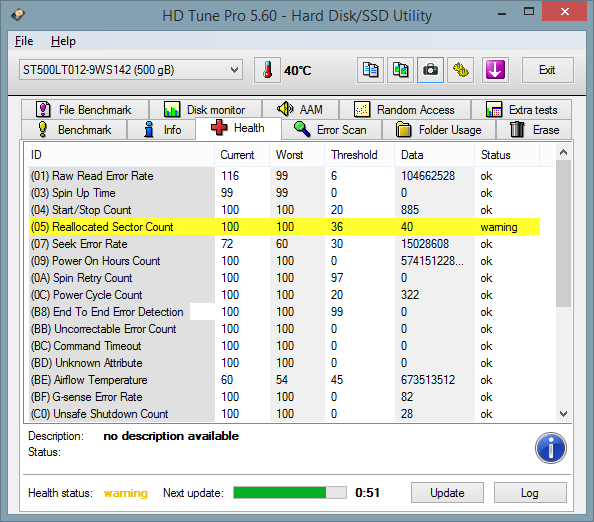Select the Start/Stop Count row

click(x=284, y=210)
